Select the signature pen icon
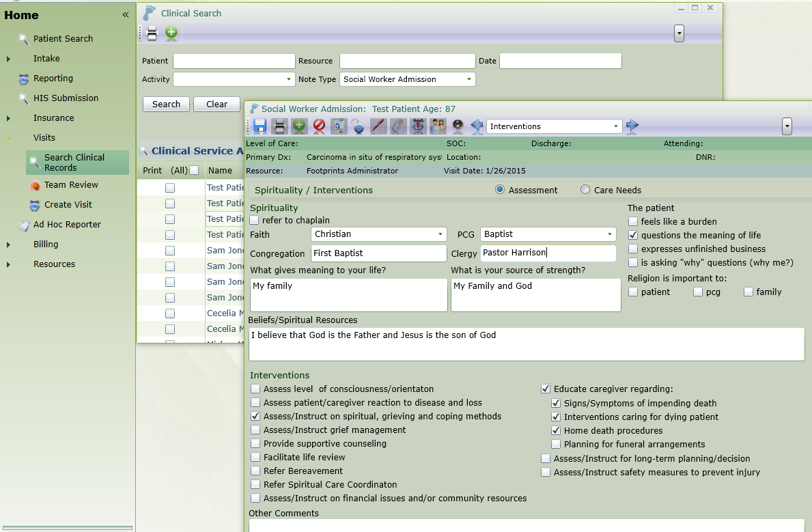Screen dimensions: 812x532 point(378,126)
